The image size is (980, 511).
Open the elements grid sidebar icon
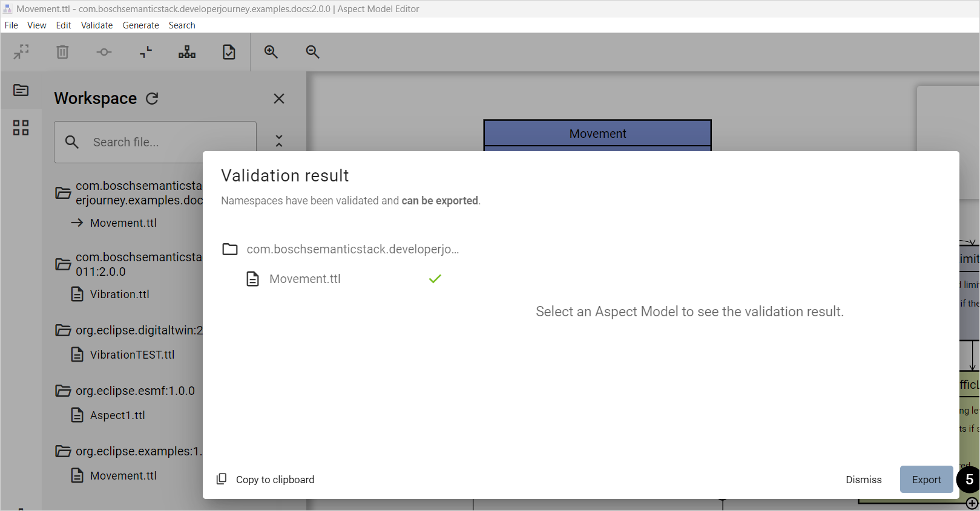tap(21, 128)
